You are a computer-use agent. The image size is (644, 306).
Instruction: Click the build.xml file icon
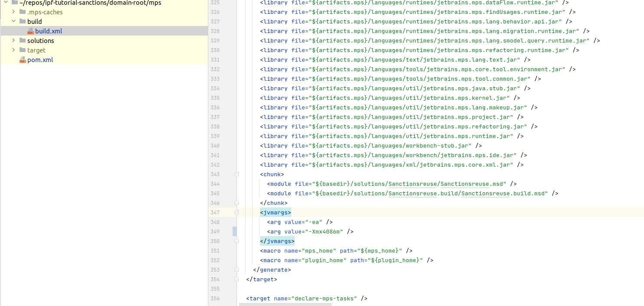point(30,31)
